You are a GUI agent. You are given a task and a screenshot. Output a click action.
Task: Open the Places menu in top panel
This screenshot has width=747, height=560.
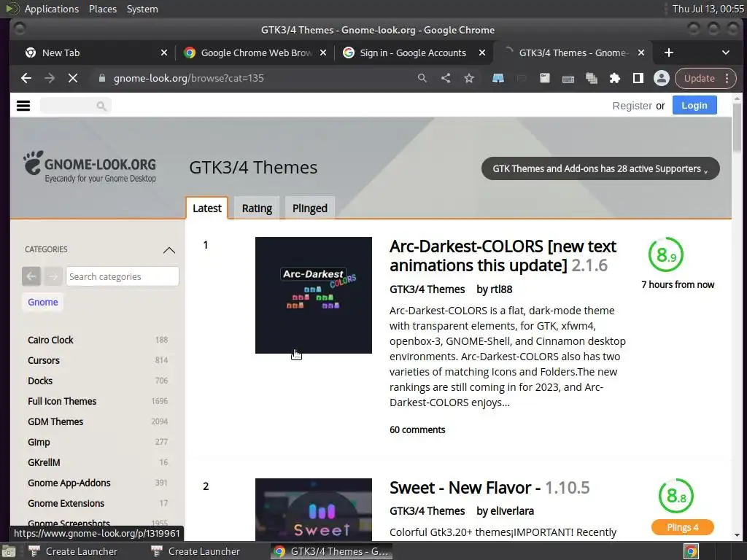[x=102, y=9]
